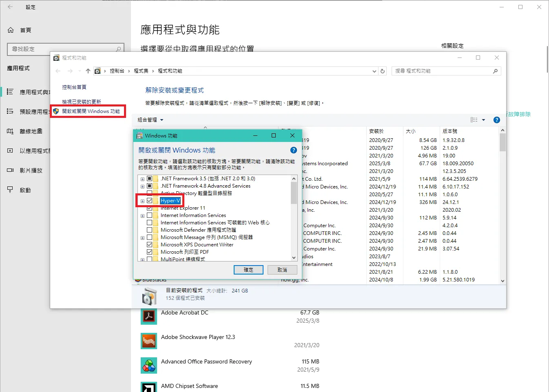549x392 pixels.
Task: Refresh the Programs and Features list
Action: [x=383, y=71]
